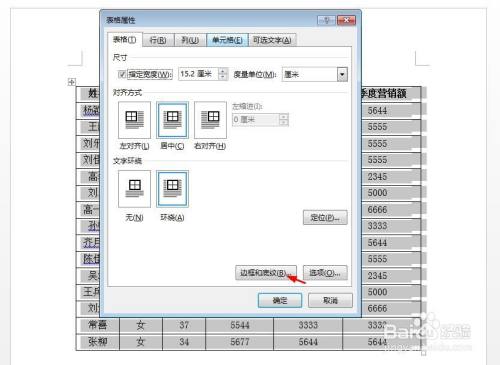Click the 季度营销额 header cell in the table
This screenshot has width=500, height=365.
[391, 94]
